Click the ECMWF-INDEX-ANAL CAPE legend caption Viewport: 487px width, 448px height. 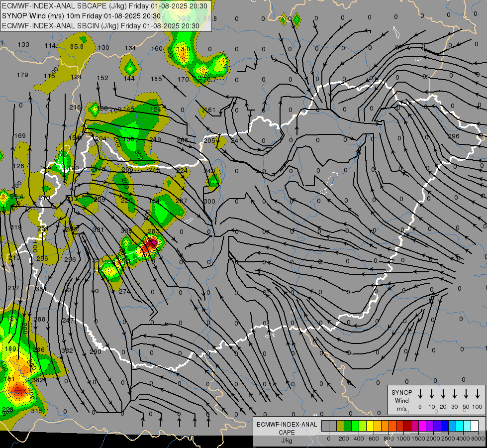tap(287, 428)
